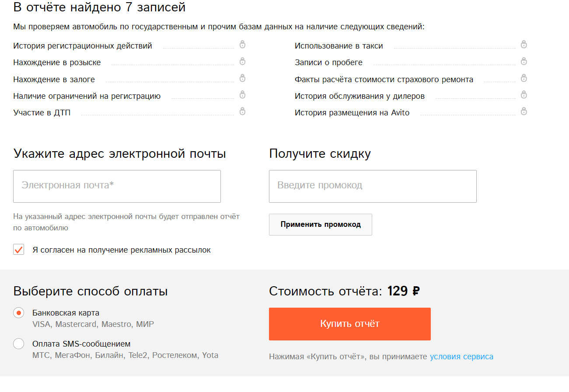Image resolution: width=569 pixels, height=392 pixels.
Task: Click lock icon beside Нахождение в залоге
Action: [x=242, y=78]
